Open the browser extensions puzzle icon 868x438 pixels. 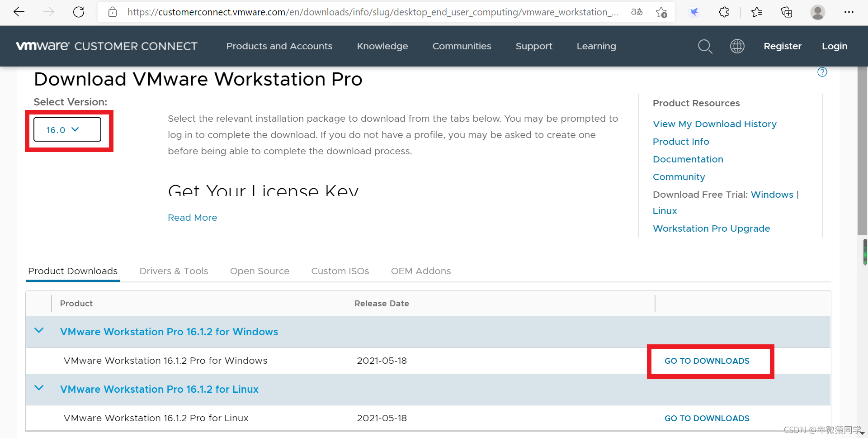pyautogui.click(x=724, y=12)
